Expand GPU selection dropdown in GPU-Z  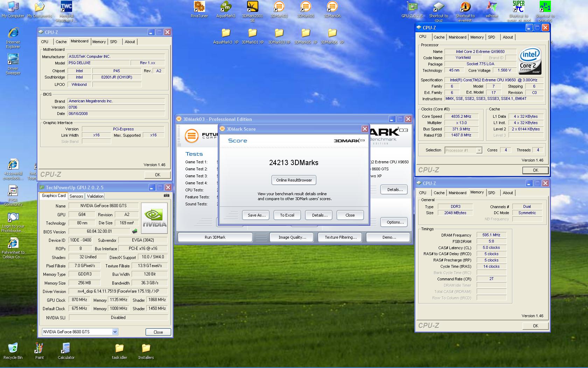point(115,332)
